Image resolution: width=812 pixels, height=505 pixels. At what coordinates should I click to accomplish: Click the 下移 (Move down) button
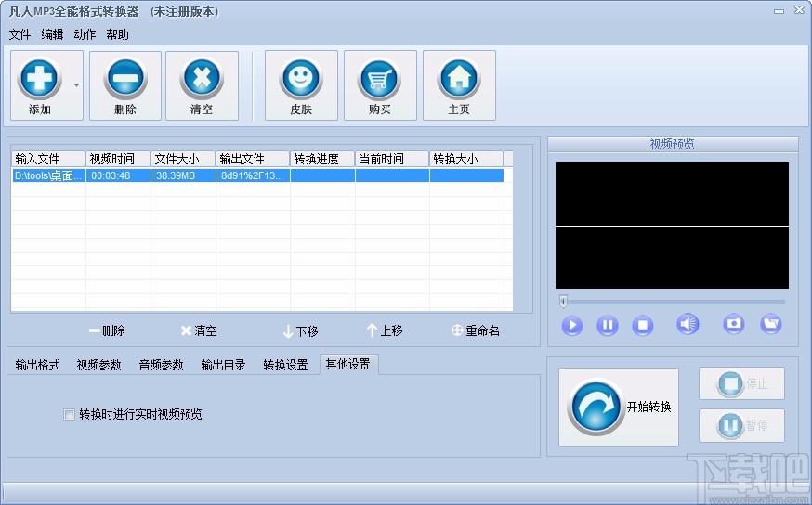[x=301, y=331]
